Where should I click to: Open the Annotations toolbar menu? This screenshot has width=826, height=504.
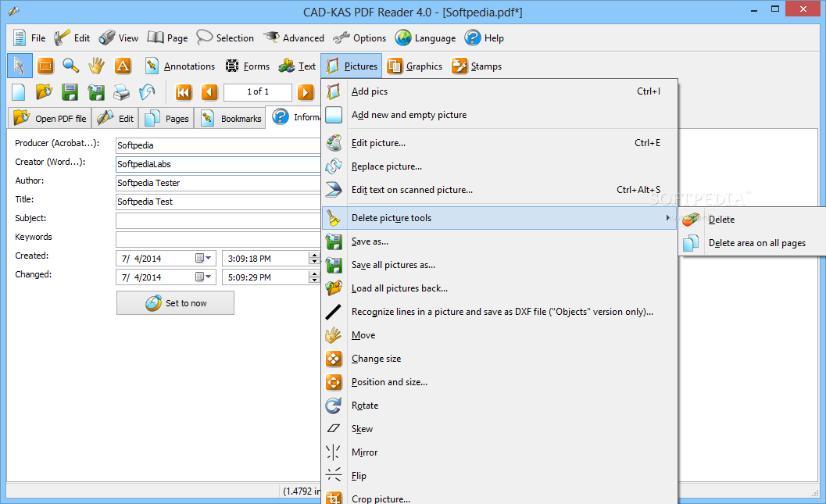click(180, 66)
